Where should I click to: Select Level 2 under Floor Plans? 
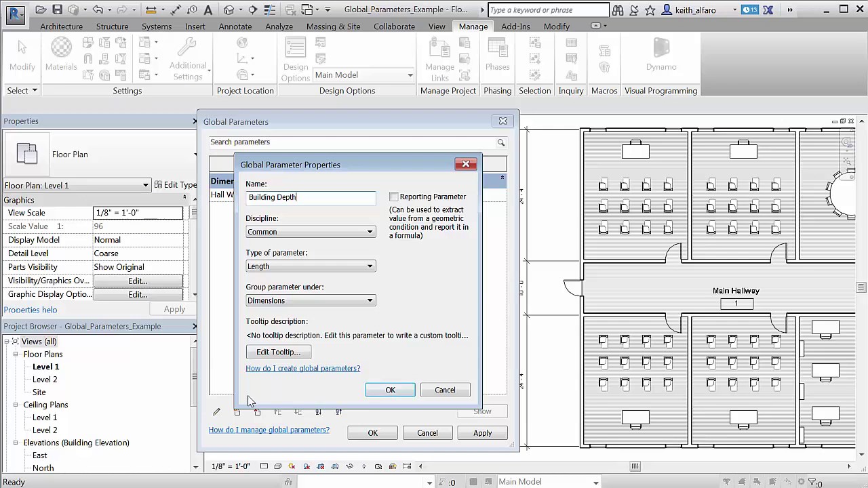(x=45, y=380)
